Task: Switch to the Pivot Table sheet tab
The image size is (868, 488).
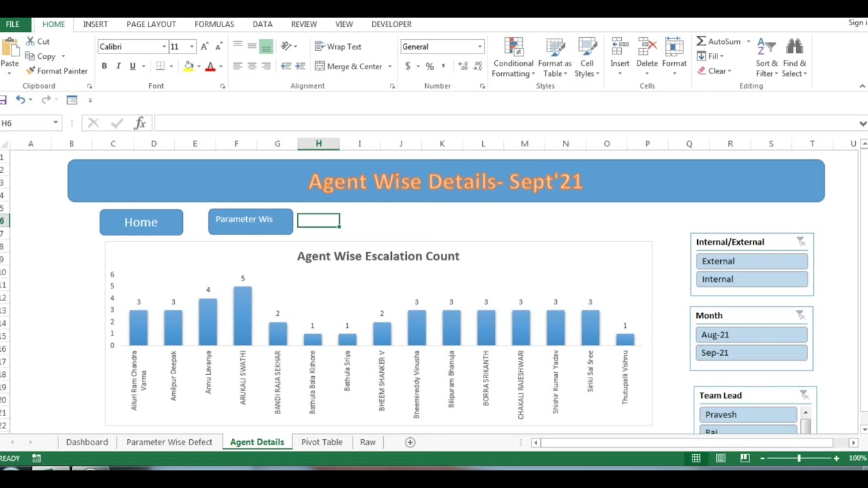Action: pos(321,442)
